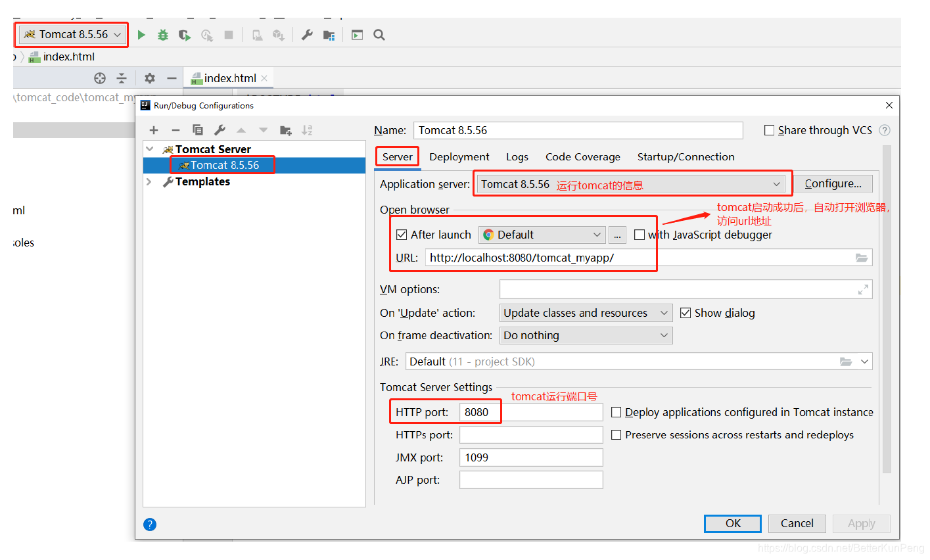This screenshot has height=560, width=930.
Task: Copy configuration icon in dialog toolbar
Action: pos(198,130)
